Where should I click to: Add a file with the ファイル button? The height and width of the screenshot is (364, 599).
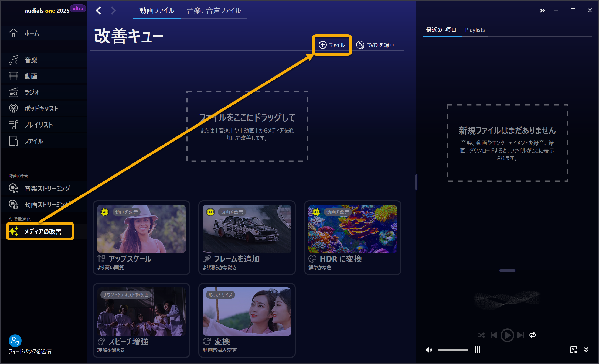point(332,45)
